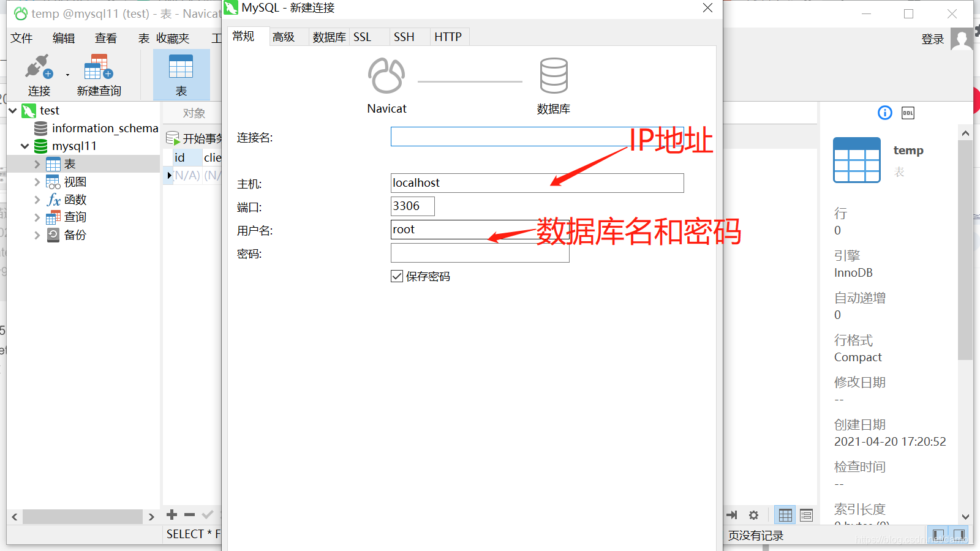980x551 pixels.
Task: Switch to form view
Action: pyautogui.click(x=806, y=515)
